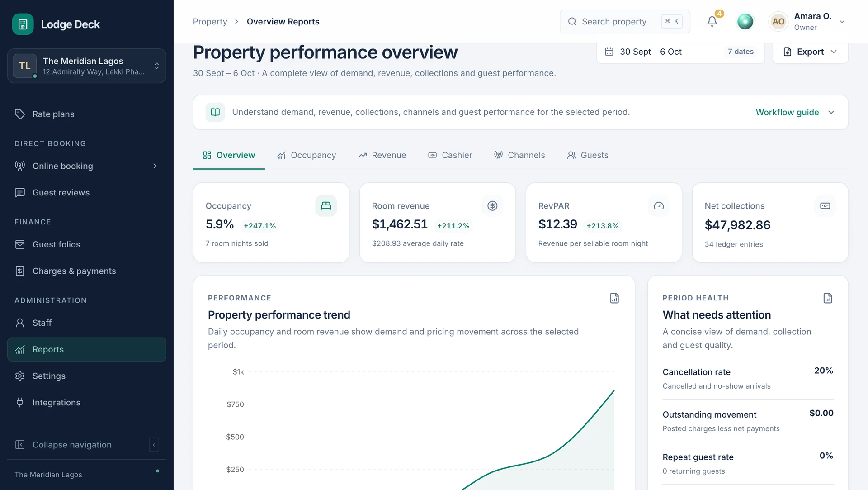Open report icon in Period Health panel
This screenshot has width=868, height=490.
click(828, 298)
